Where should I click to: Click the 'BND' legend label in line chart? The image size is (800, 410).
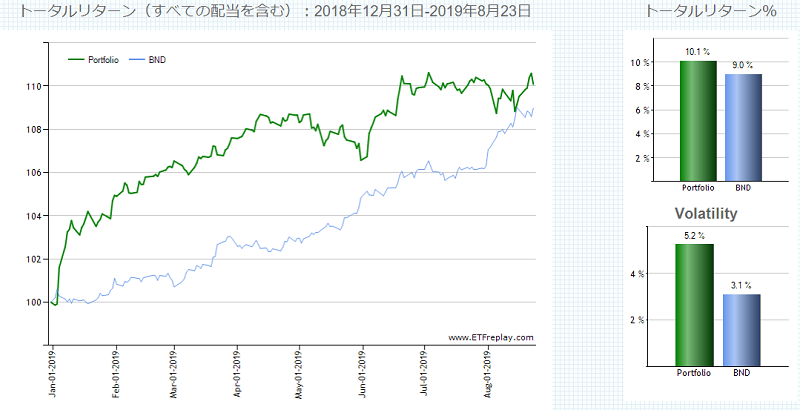[157, 60]
